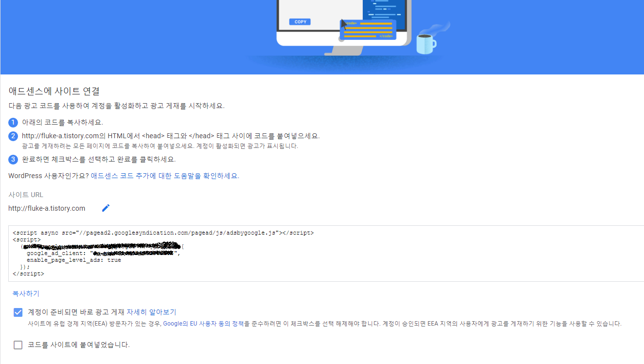Click the '광고를 게재하려는 모든 페이지에' note
644x364 pixels.
160,146
